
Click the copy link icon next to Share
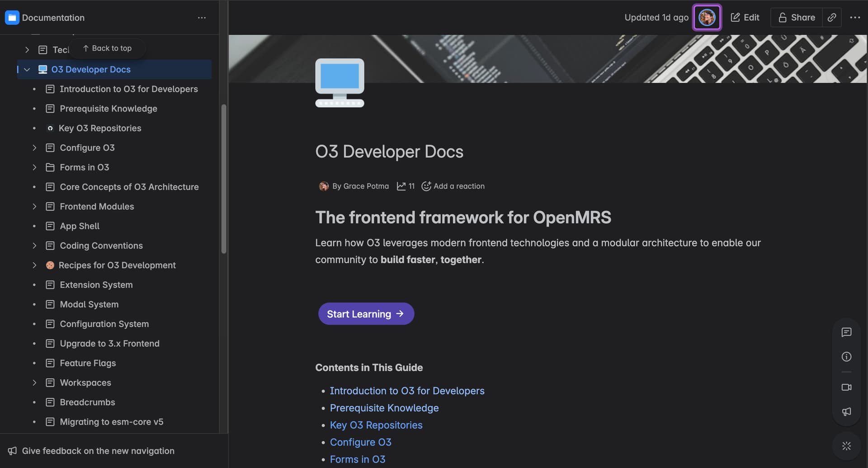pos(831,18)
